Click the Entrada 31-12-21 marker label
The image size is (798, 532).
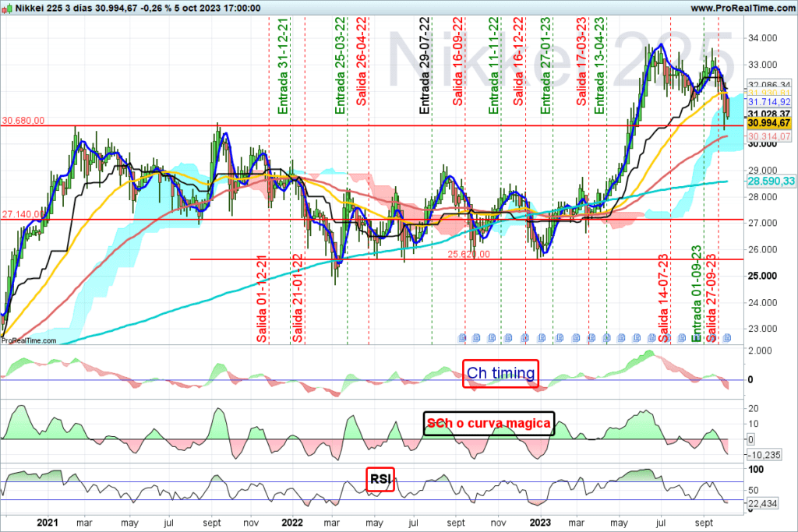(x=283, y=66)
